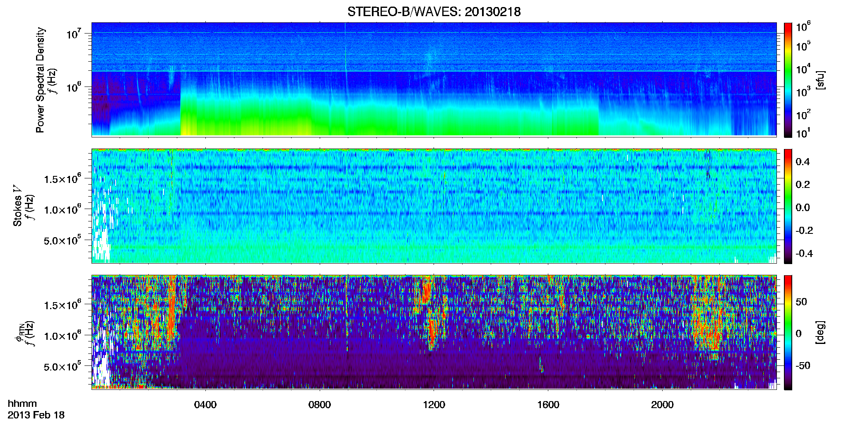Click the -0.2 value on the Stokes colorbar
Viewport: 868px width, 447px height.
tap(804, 231)
